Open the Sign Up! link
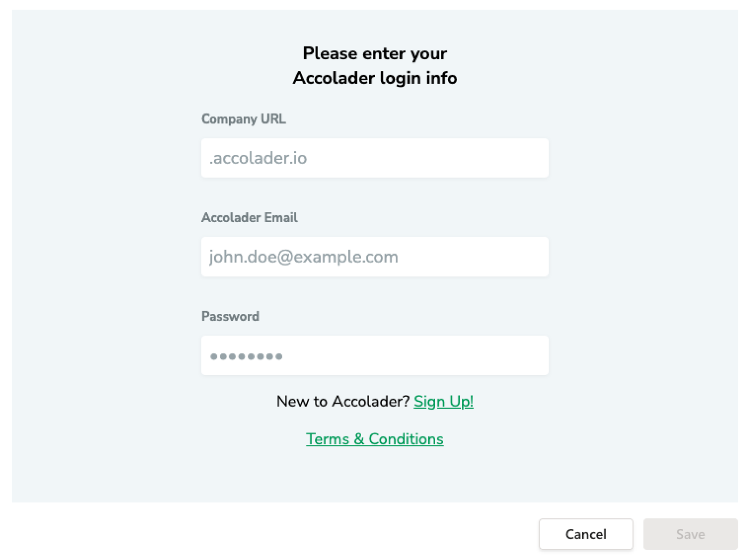This screenshot has width=750, height=560. (443, 401)
